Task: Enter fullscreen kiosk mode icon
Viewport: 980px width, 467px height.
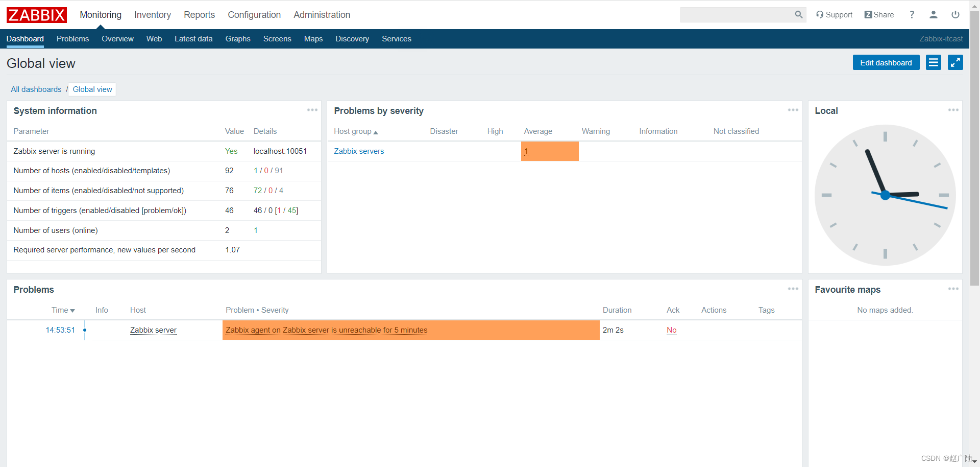Action: click(x=955, y=62)
